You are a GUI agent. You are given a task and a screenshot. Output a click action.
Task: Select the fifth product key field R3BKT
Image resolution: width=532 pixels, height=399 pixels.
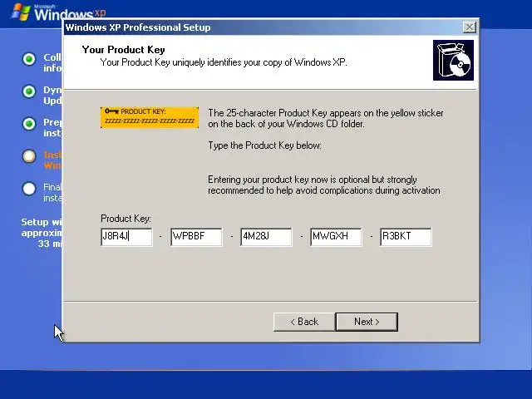[x=406, y=237]
